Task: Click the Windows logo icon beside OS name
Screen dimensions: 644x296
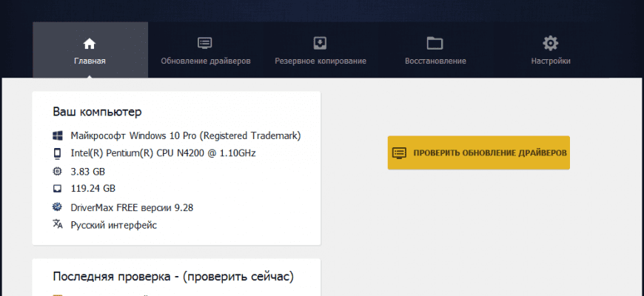Action: click(x=58, y=135)
